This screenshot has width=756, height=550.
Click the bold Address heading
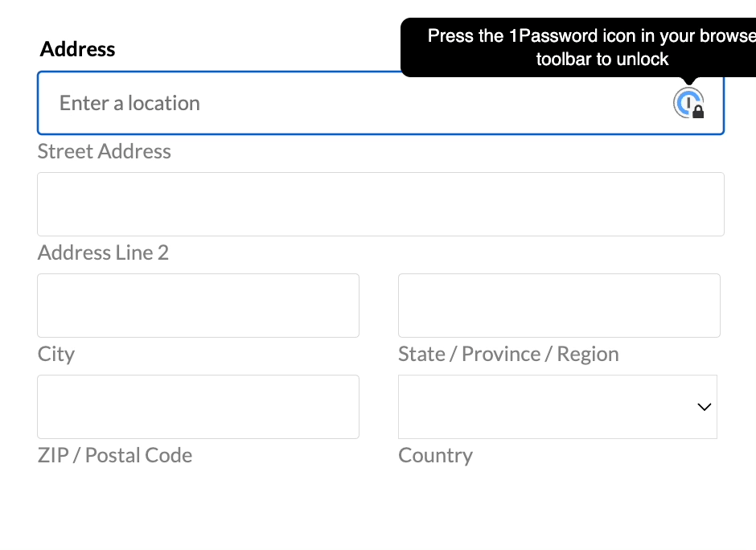[78, 49]
